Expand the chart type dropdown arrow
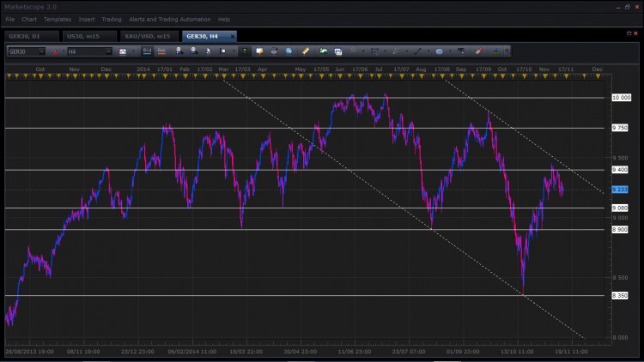The image size is (644, 362). 133,51
